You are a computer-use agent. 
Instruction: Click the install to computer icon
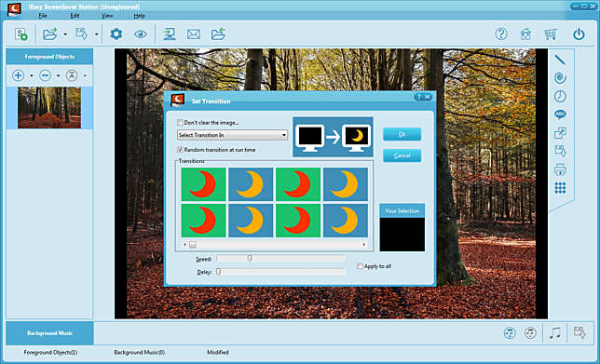click(x=170, y=34)
